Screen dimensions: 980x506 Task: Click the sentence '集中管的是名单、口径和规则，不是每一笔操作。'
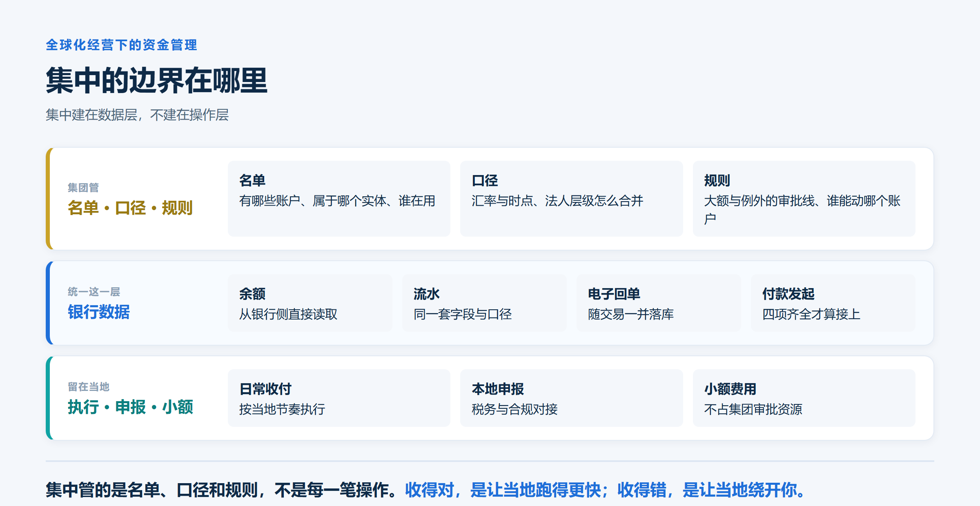pyautogui.click(x=221, y=490)
